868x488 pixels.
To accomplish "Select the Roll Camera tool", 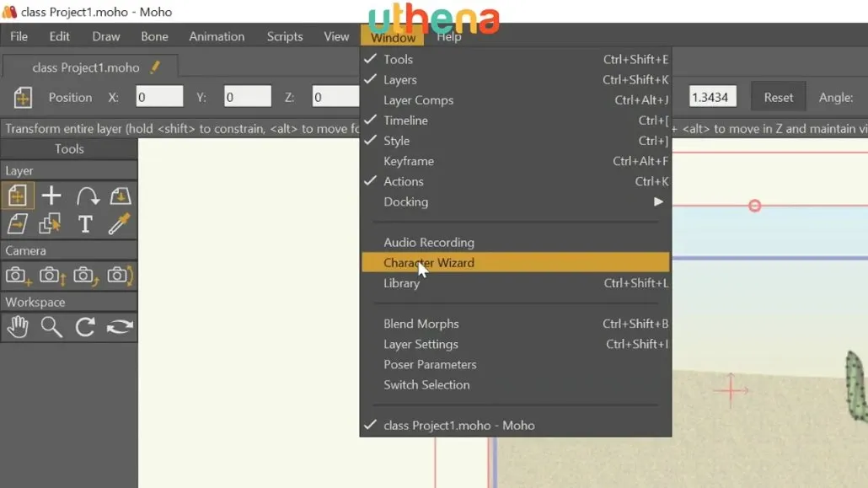I will 86,276.
